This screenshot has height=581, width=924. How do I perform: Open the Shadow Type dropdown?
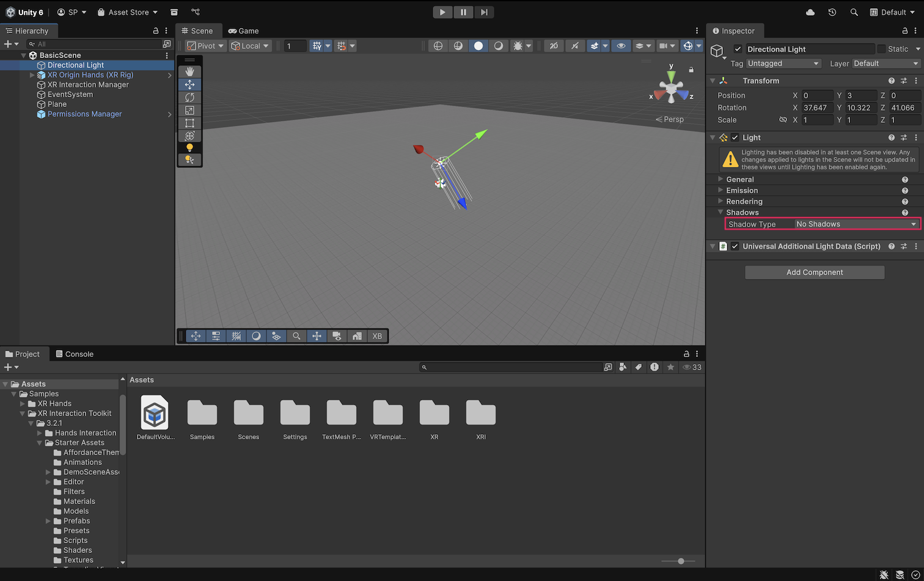click(x=856, y=224)
